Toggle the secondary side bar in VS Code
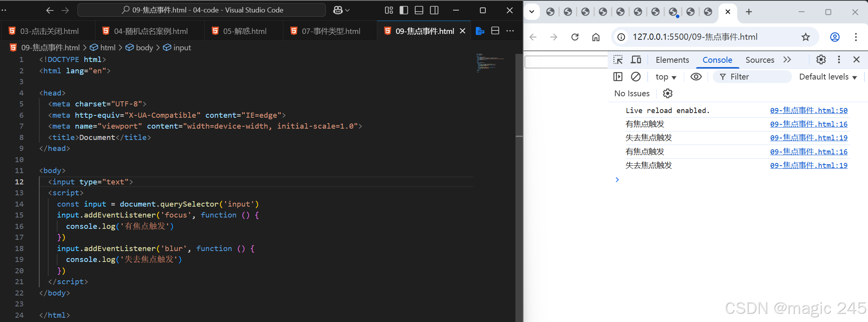Image resolution: width=868 pixels, height=322 pixels. 434,11
